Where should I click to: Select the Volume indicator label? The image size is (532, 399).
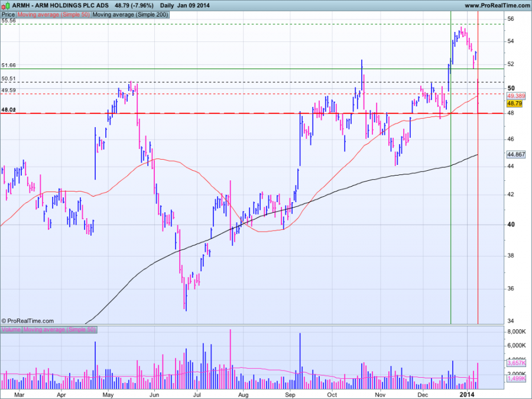[11, 329]
